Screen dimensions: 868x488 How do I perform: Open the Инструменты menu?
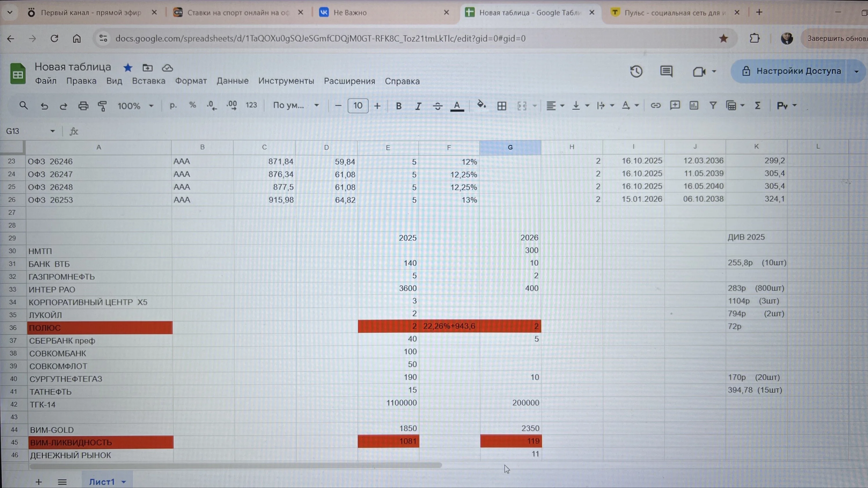point(286,81)
